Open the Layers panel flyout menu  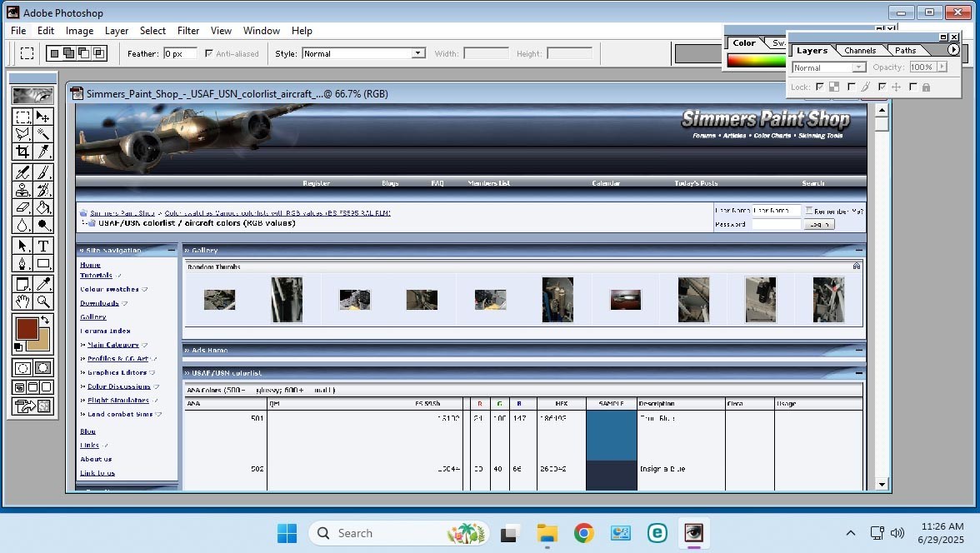pos(952,50)
